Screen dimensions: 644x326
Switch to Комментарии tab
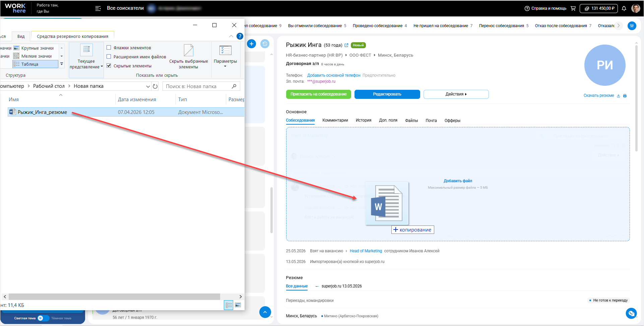coord(335,120)
